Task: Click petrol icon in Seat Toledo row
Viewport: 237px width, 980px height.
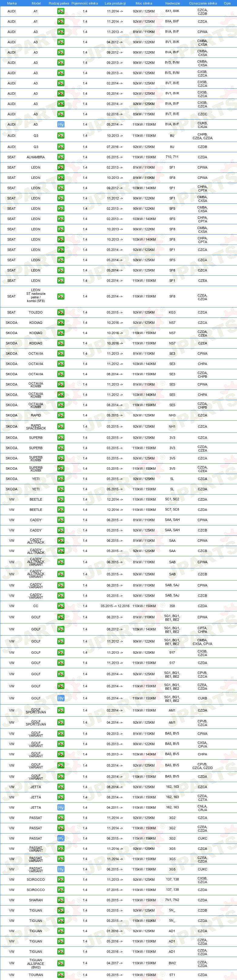Action: 61,312
